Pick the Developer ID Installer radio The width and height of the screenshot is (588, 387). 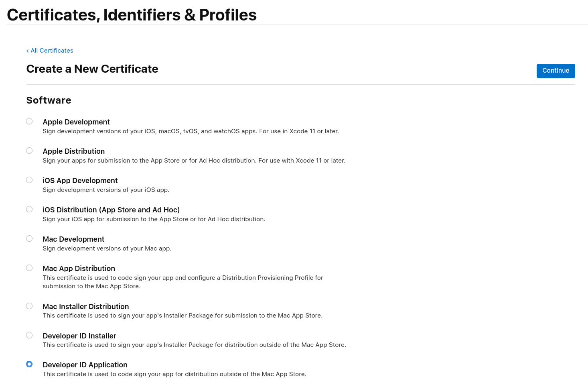coord(29,335)
